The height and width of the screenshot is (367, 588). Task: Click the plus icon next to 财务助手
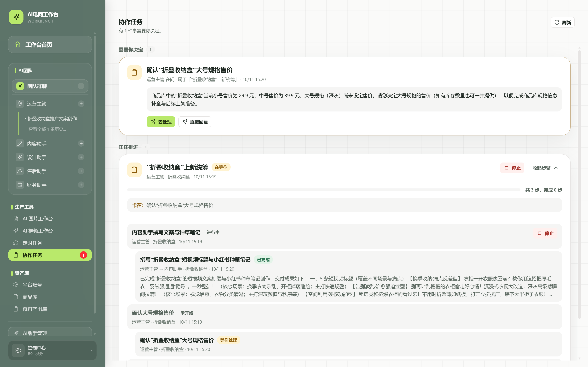(81, 185)
